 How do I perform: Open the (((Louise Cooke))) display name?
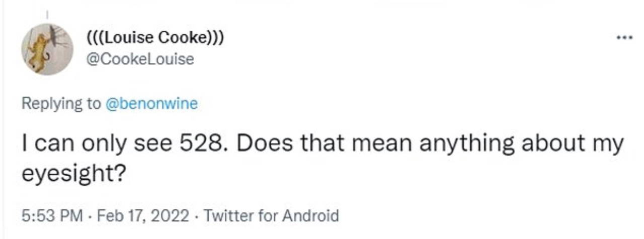(155, 38)
